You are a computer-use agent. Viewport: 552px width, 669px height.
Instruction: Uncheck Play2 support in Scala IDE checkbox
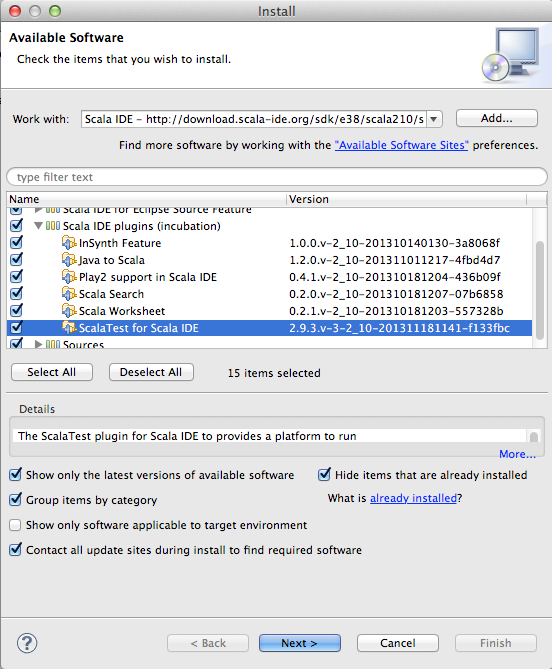[x=16, y=276]
